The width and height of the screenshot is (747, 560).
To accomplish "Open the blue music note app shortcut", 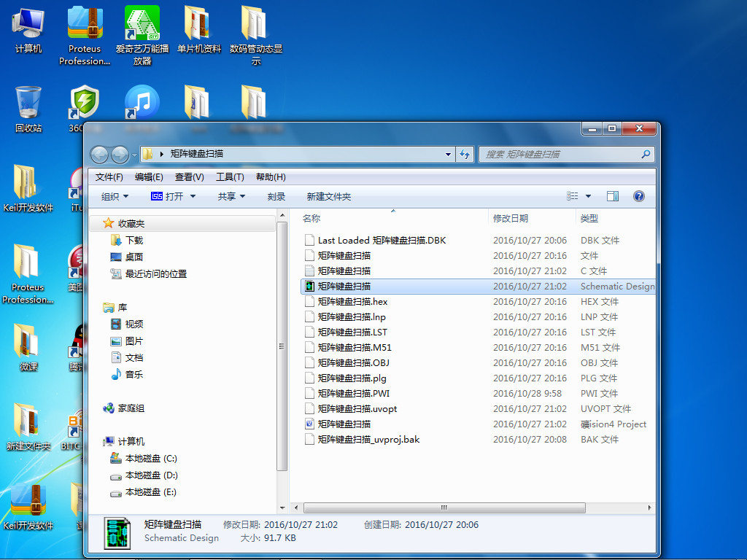I will point(142,102).
